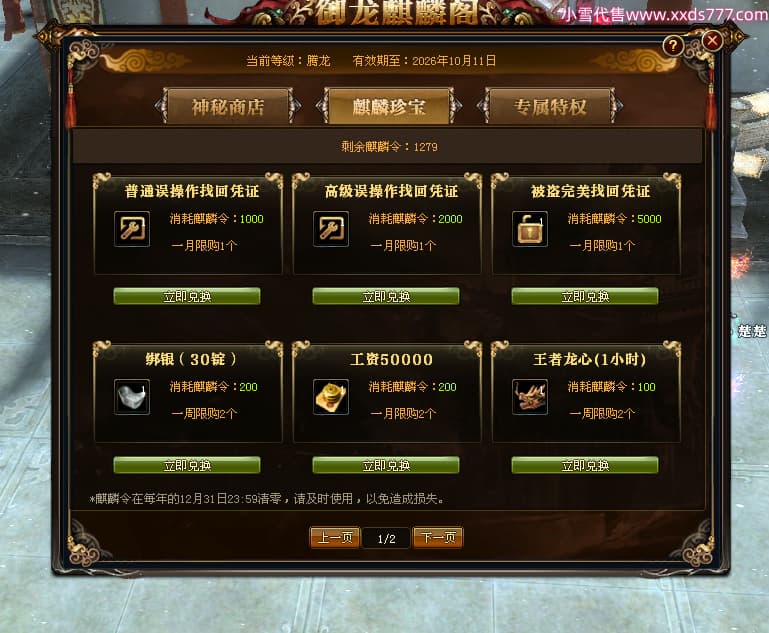Go to next page with 下一页
The width and height of the screenshot is (769, 633).
tap(438, 538)
